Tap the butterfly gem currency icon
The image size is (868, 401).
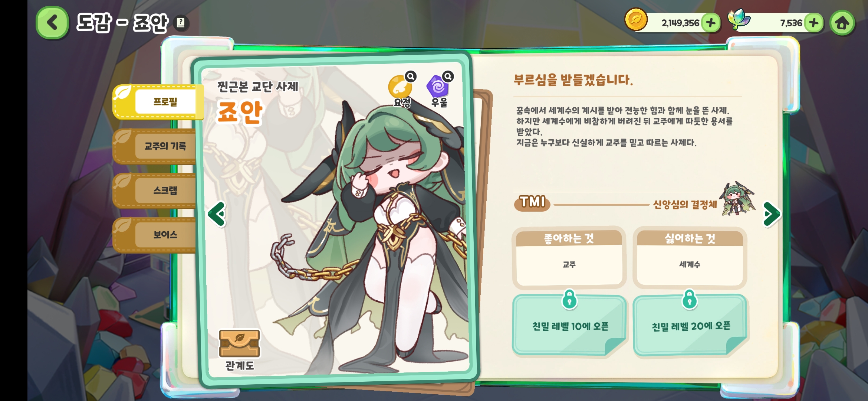(739, 19)
